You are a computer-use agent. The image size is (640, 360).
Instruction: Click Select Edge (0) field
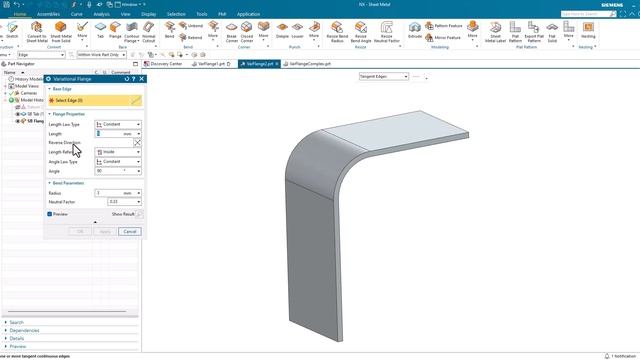pyautogui.click(x=95, y=100)
